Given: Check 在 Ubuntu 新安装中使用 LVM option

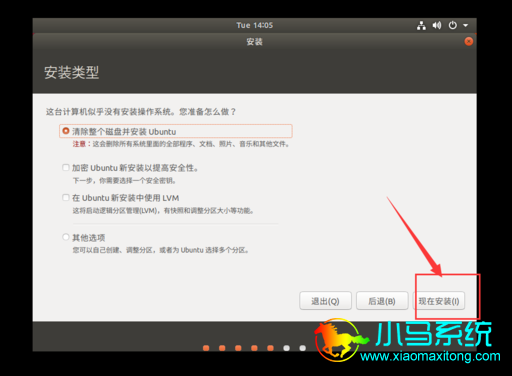Looking at the screenshot, I should (x=66, y=197).
